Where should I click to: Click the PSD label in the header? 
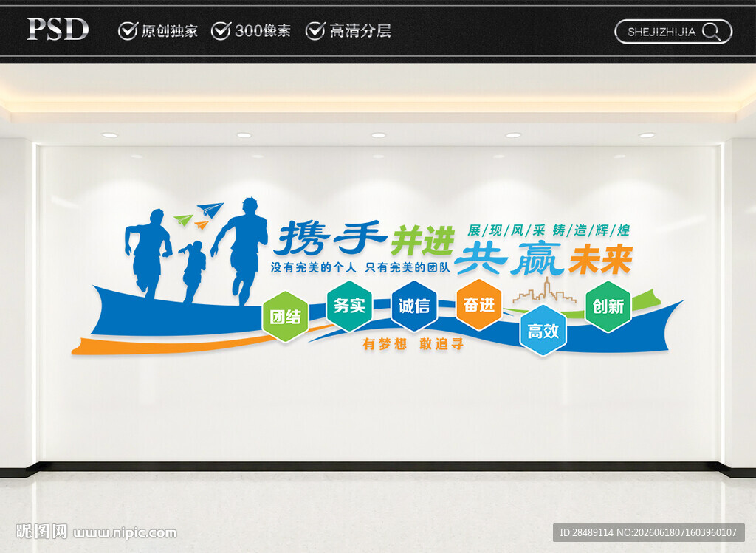pyautogui.click(x=58, y=29)
